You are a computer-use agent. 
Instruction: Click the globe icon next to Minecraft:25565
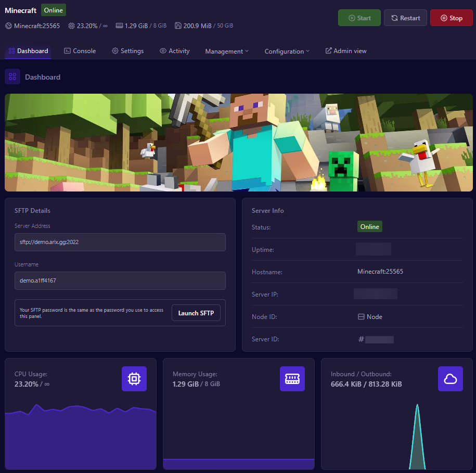pos(8,25)
